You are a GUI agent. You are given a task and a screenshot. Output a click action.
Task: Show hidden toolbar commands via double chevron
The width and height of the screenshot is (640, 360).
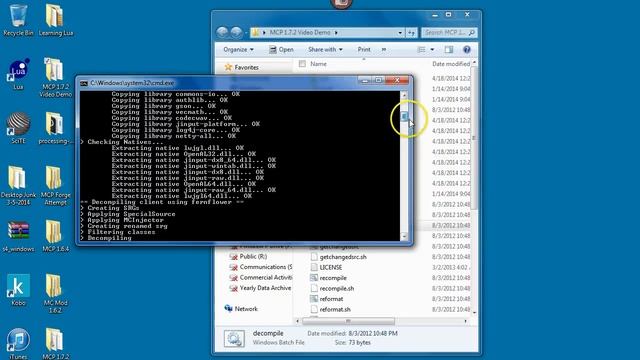tap(384, 49)
